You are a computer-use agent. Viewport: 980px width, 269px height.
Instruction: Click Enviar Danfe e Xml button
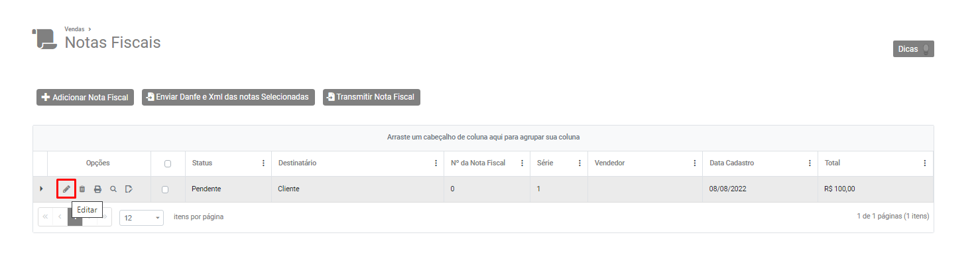[228, 97]
